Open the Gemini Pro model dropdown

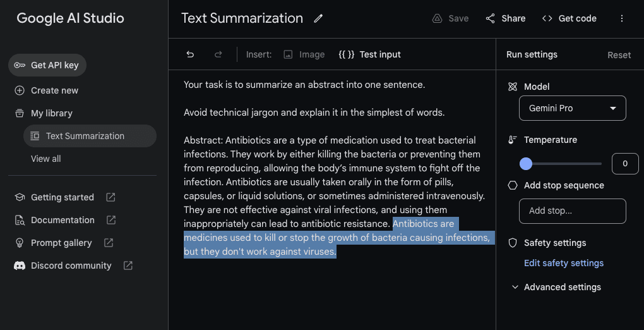coord(572,108)
